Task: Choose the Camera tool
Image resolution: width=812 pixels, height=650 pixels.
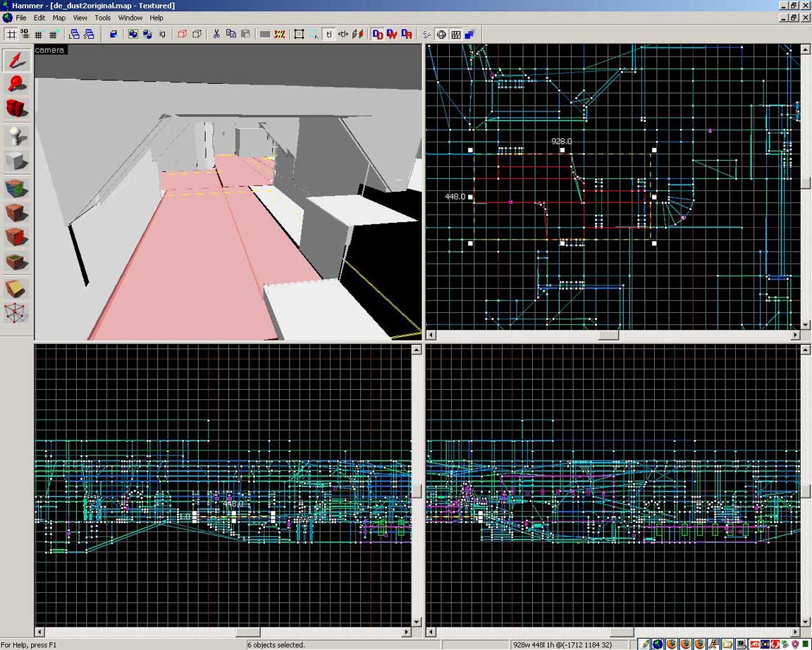Action: click(x=17, y=108)
